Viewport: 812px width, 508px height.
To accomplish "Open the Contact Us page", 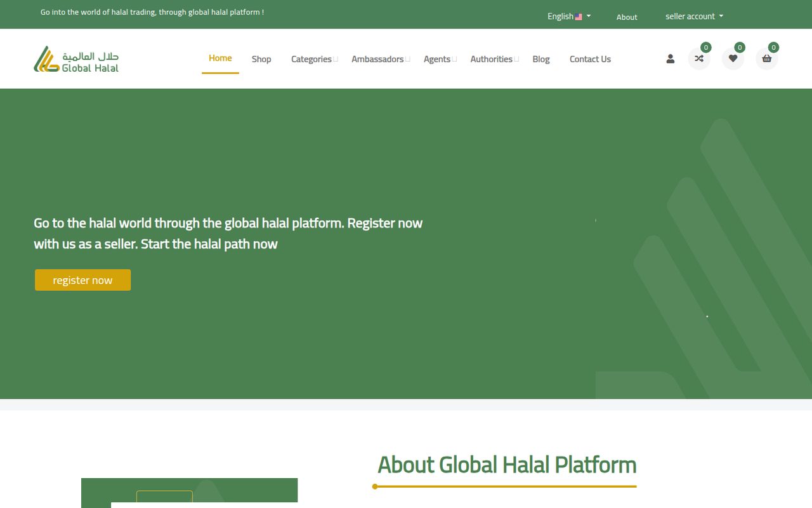I will point(590,59).
